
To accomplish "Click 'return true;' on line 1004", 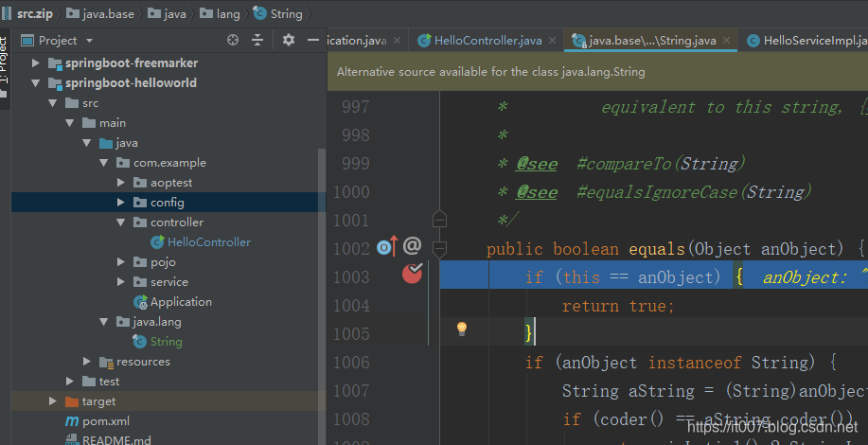I will (x=618, y=306).
